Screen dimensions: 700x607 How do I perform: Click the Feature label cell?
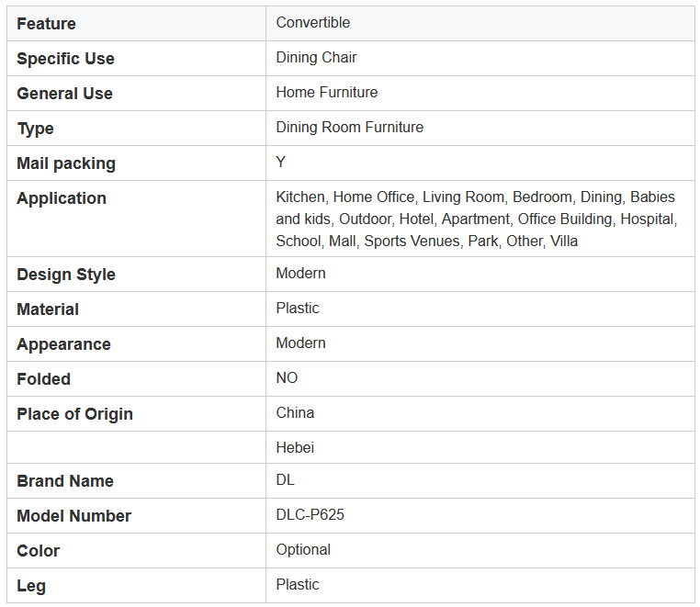tap(136, 24)
